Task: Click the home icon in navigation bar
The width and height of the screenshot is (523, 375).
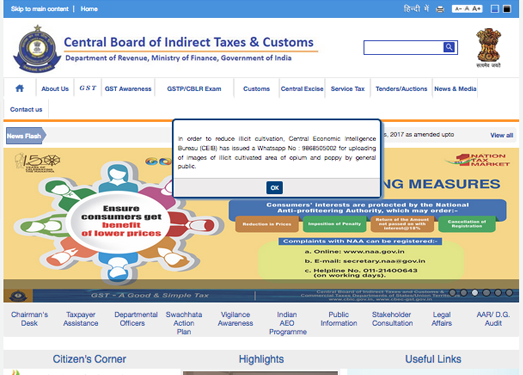Action: pyautogui.click(x=20, y=88)
